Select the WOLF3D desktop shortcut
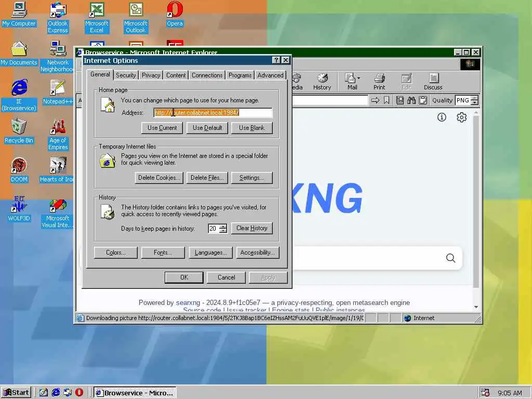The width and height of the screenshot is (532, 399). point(19,209)
